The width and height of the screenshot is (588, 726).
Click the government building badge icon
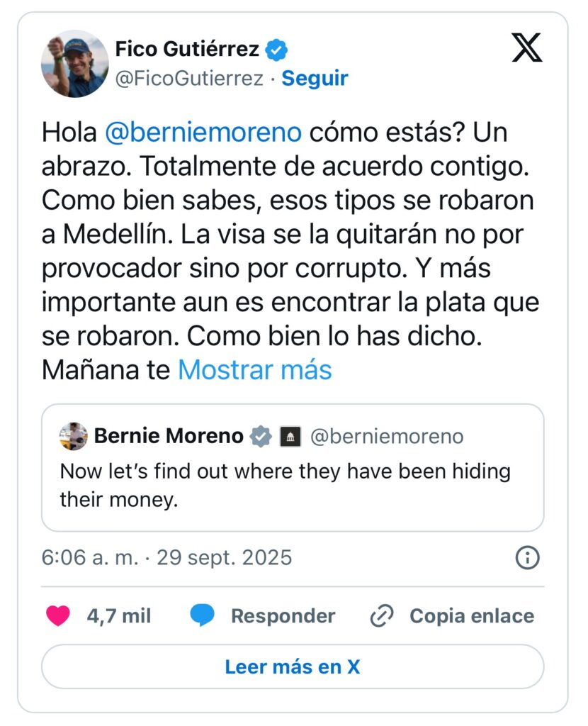(x=288, y=437)
